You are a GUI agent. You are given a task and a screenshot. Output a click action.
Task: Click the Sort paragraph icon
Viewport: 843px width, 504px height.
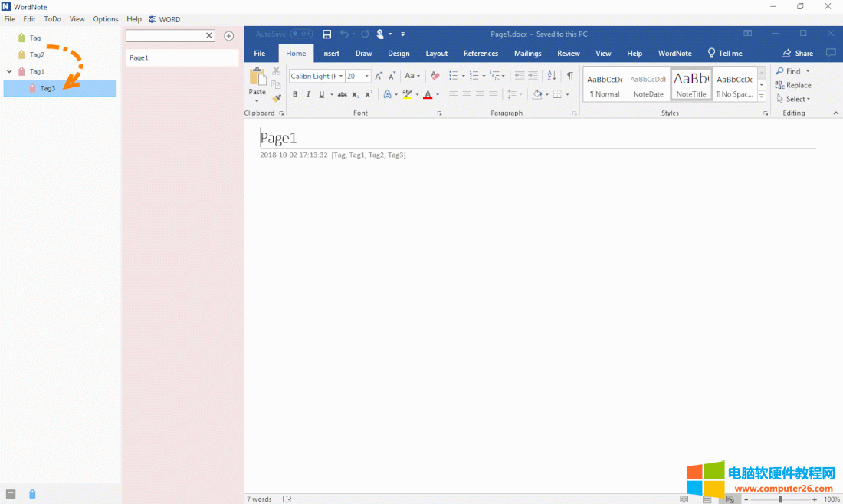tap(552, 76)
